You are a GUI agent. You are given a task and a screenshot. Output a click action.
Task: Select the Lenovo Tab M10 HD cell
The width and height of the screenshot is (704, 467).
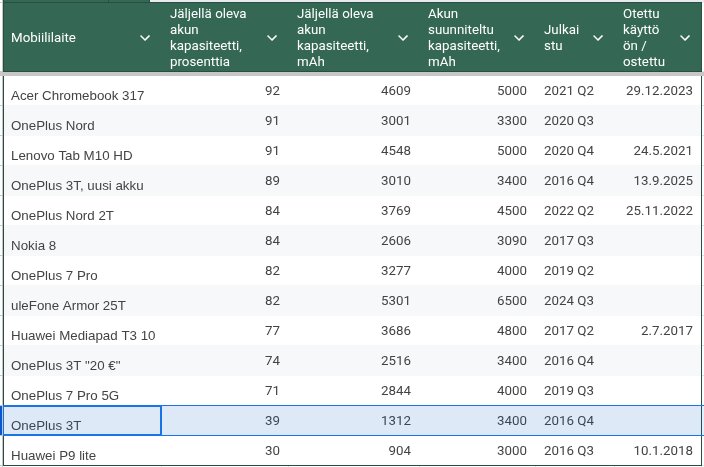click(80, 155)
